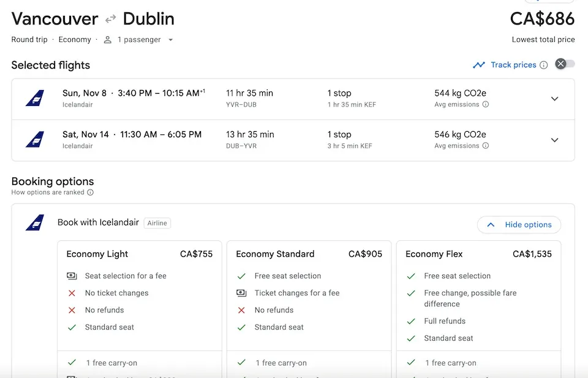Click the Icelandair logo on Nov 8 flight
Image resolution: width=588 pixels, height=378 pixels.
35,98
